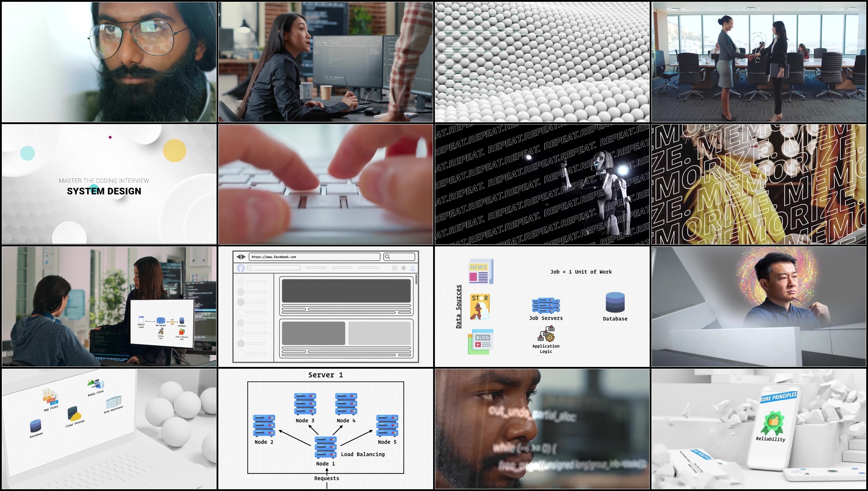Open the woman at dual monitors frame
Screen dimensions: 868x491
click(x=326, y=62)
